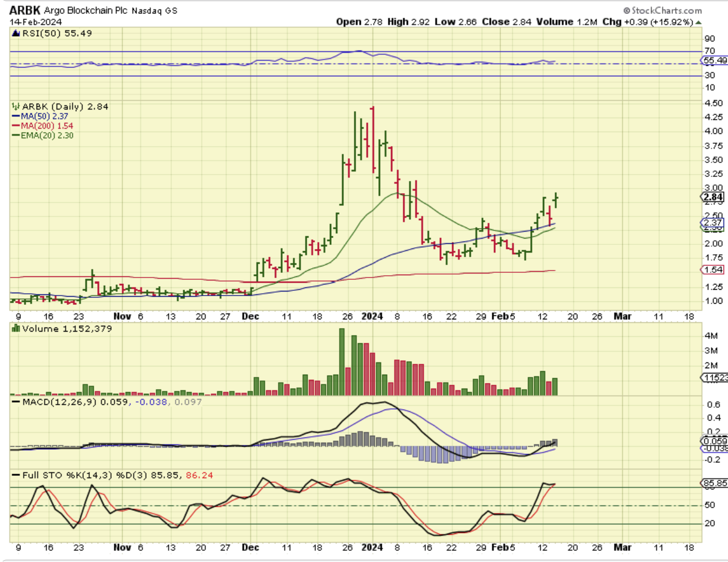The width and height of the screenshot is (728, 562).
Task: Click the latest price bar near 2.84
Action: click(x=556, y=200)
